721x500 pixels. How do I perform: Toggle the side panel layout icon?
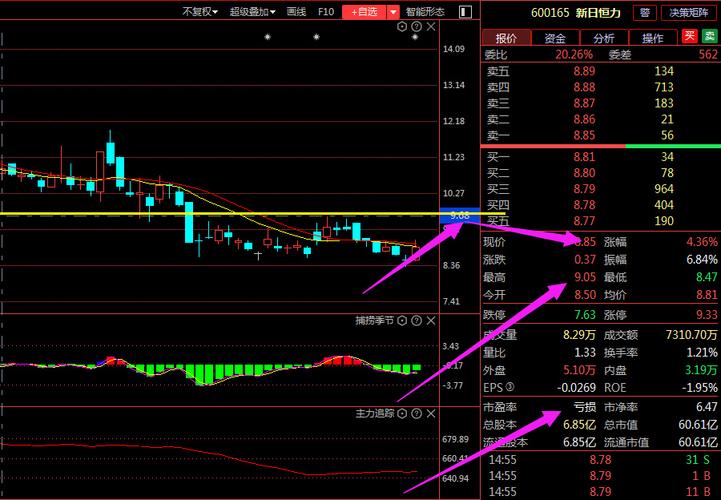[465, 12]
